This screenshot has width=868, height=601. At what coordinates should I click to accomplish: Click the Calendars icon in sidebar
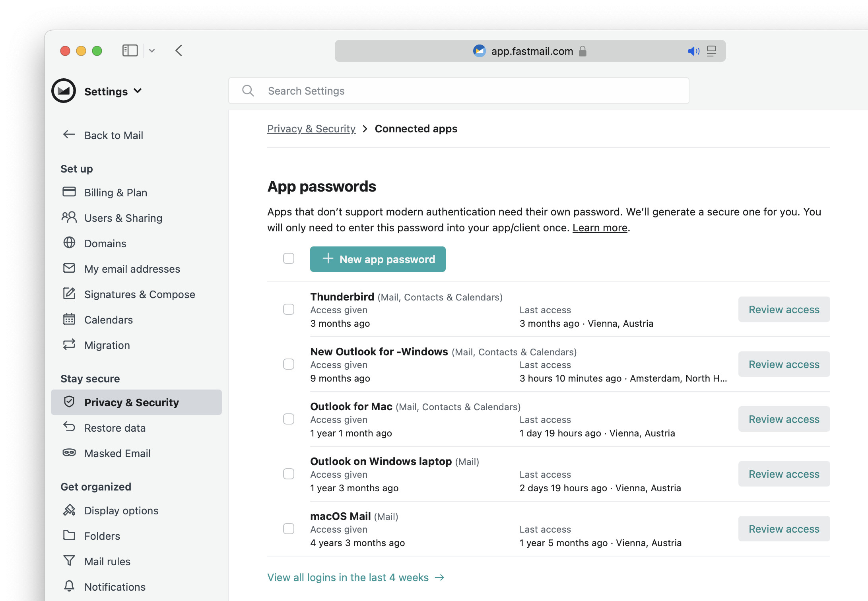(x=69, y=319)
